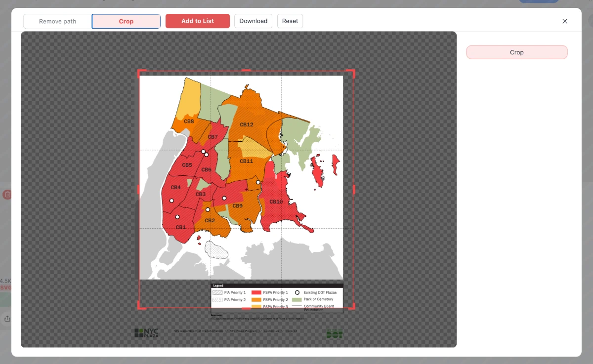This screenshot has height=364, width=593.
Task: Click Reset to discard edits
Action: tap(290, 21)
